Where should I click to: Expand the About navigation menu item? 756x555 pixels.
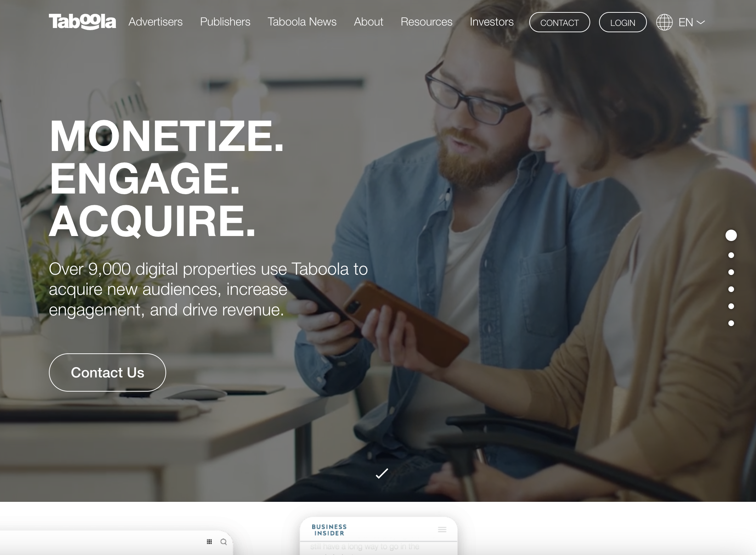coord(368,22)
